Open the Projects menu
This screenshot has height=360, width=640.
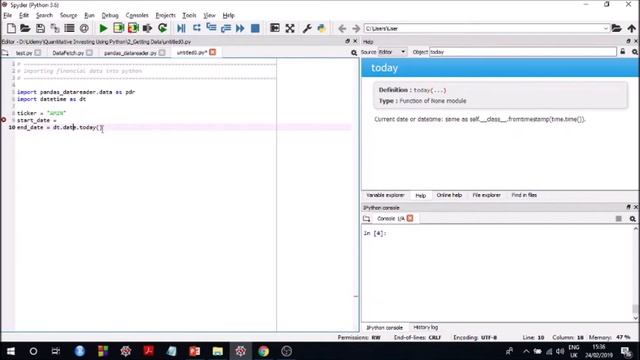coord(165,15)
